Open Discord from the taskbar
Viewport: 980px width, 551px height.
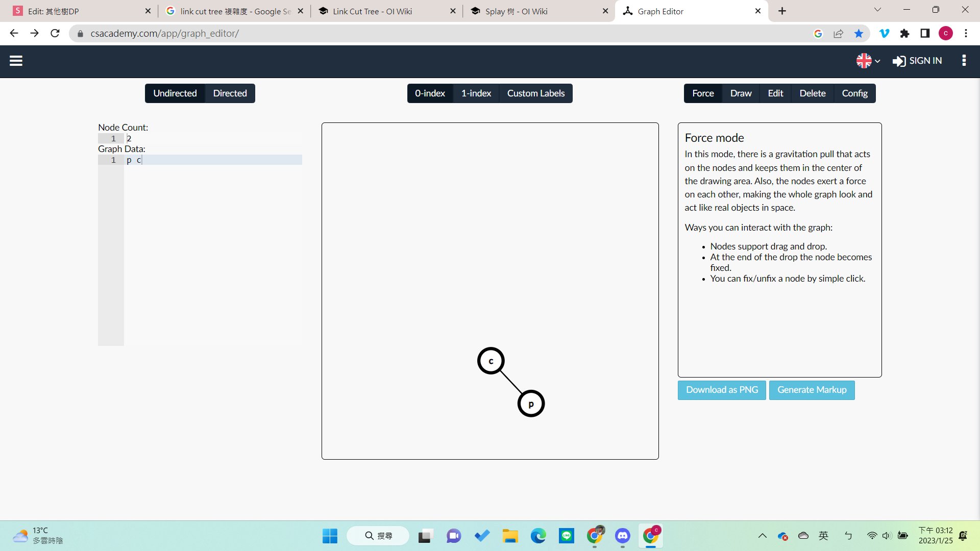tap(622, 536)
